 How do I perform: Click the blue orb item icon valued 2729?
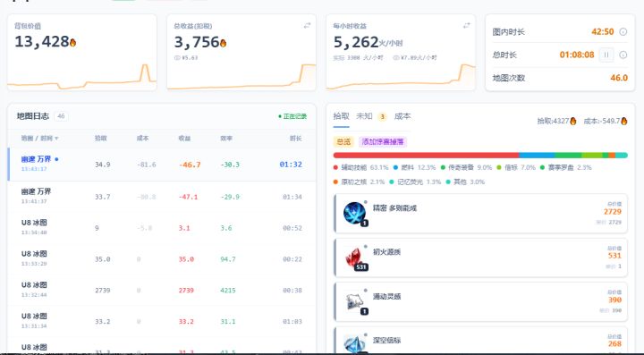pyautogui.click(x=354, y=213)
